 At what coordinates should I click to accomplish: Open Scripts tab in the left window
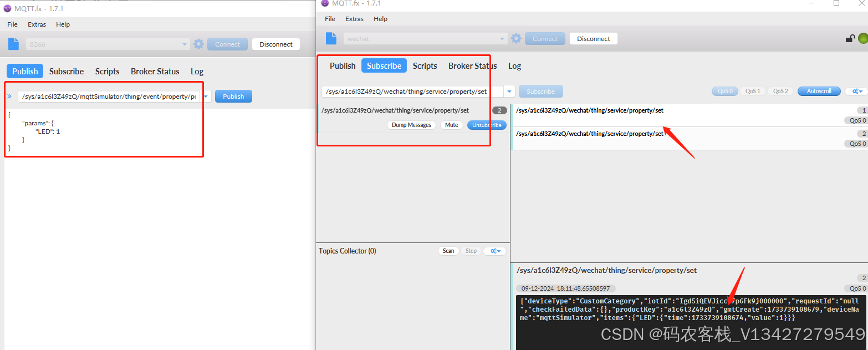[x=107, y=71]
